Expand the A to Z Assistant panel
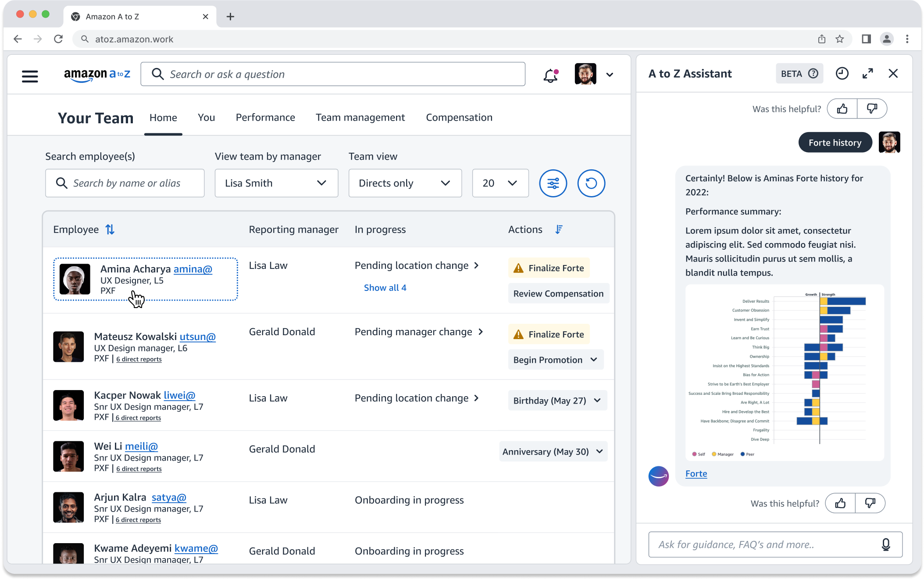The width and height of the screenshot is (924, 580). tap(867, 73)
